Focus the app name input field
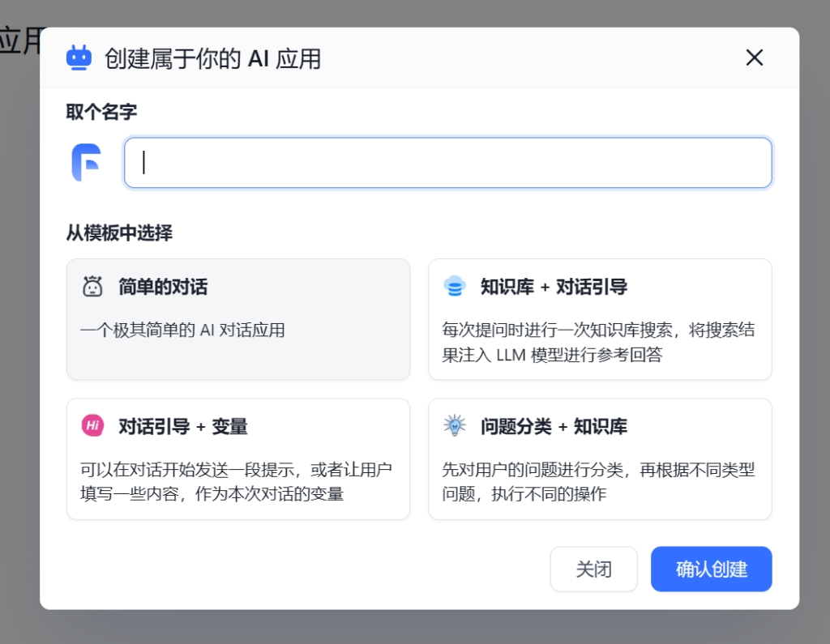This screenshot has height=644, width=830. click(x=447, y=163)
